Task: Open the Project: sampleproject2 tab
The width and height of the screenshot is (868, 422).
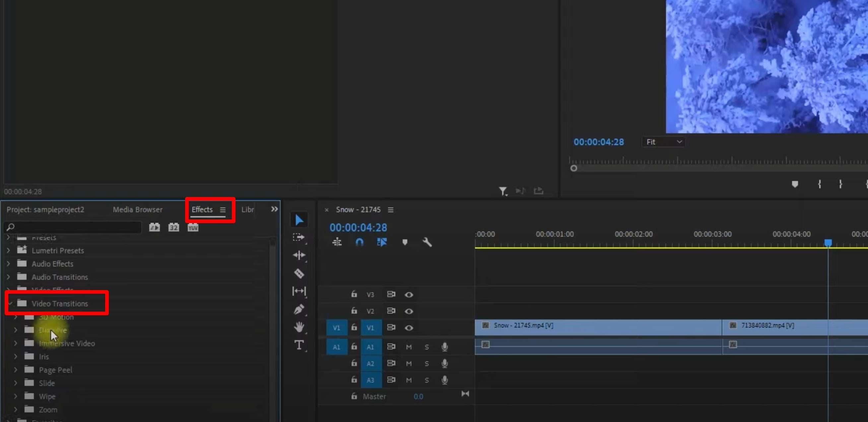Action: 45,210
